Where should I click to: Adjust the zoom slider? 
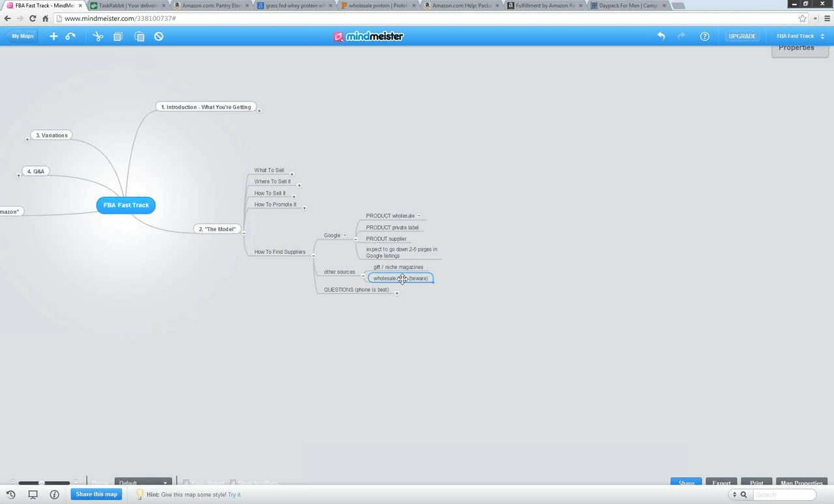point(42,483)
